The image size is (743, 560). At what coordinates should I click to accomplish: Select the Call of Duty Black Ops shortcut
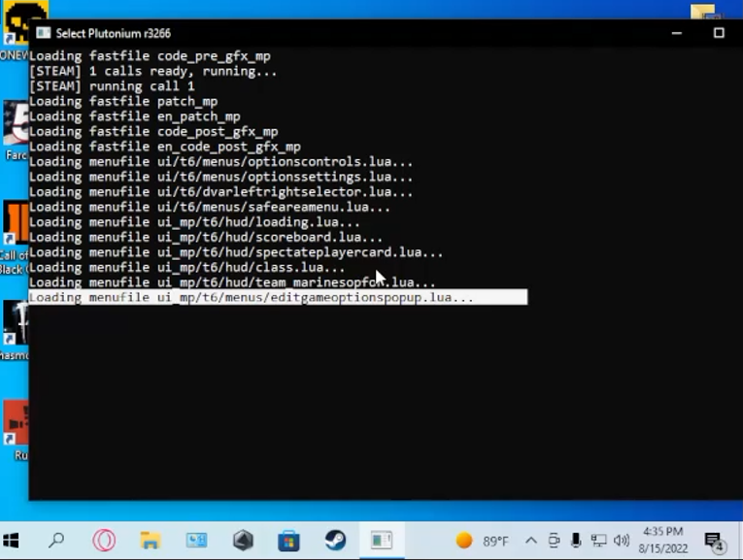pyautogui.click(x=16, y=237)
